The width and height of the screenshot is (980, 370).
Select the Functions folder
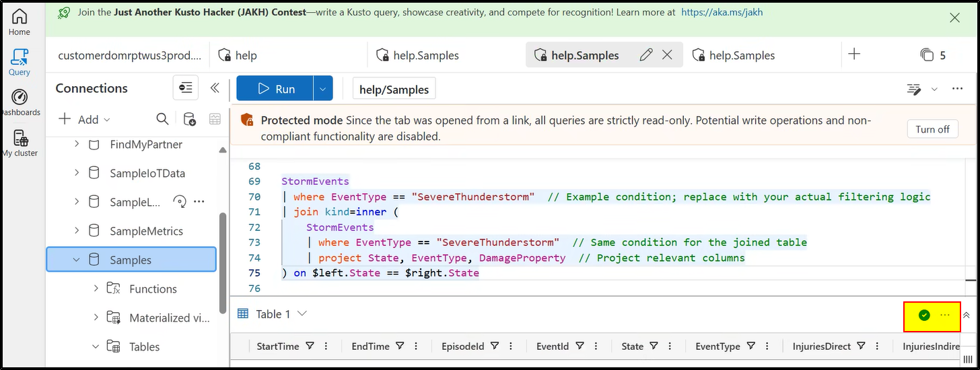[x=153, y=289]
